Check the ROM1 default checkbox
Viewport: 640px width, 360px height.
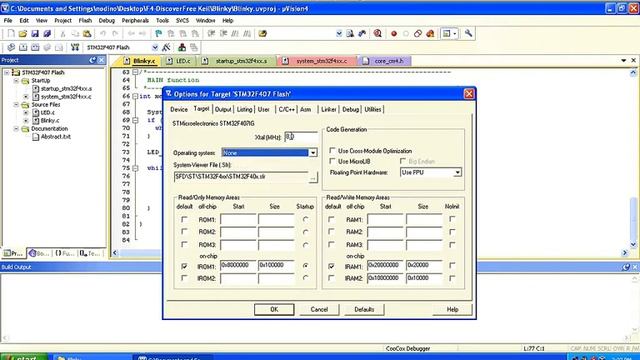tap(184, 219)
